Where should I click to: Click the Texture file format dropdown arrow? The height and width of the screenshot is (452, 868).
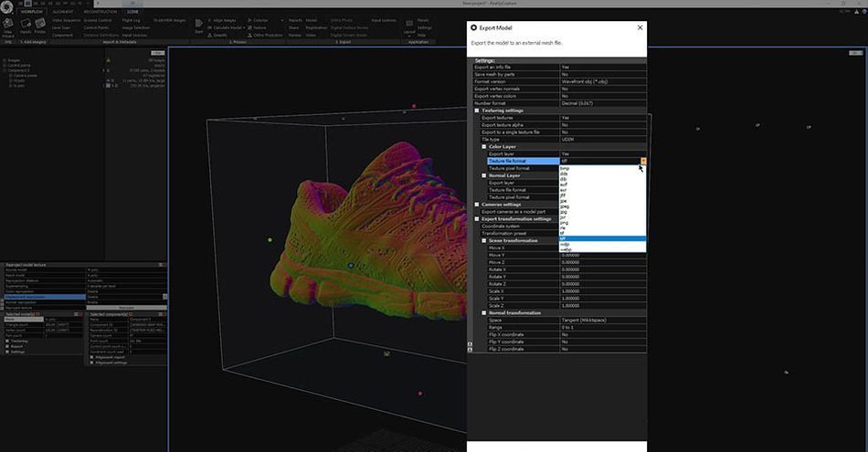click(x=643, y=161)
